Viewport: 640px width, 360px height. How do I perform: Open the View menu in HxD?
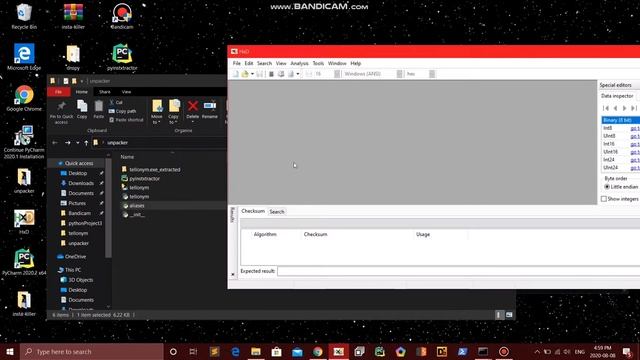tap(281, 63)
